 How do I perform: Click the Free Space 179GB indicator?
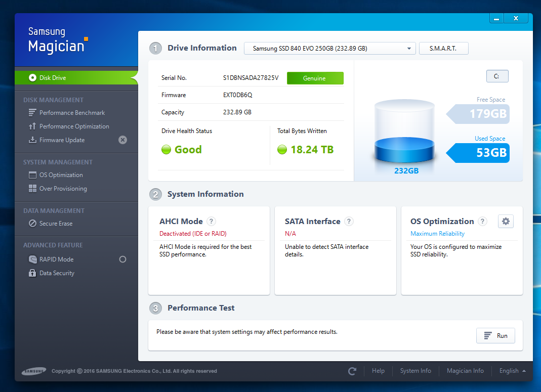point(478,114)
